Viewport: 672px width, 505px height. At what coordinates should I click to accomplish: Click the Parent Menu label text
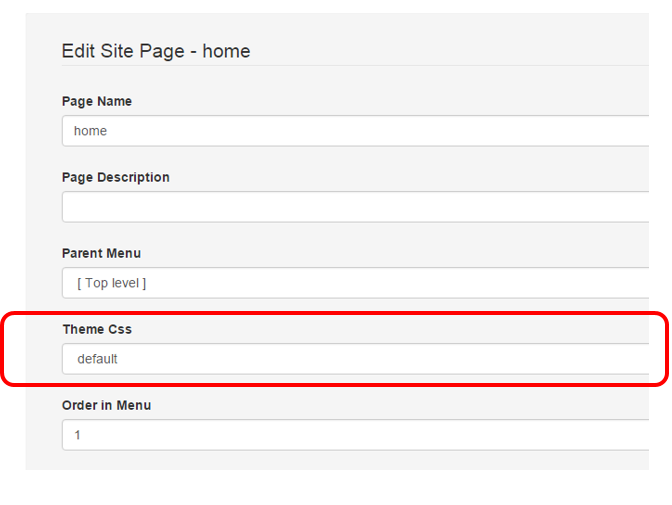[x=102, y=253]
